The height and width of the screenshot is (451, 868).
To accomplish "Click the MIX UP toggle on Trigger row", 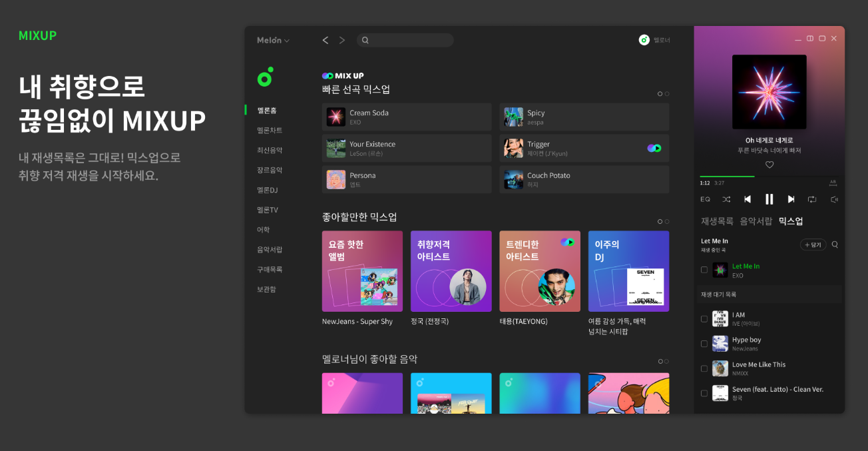I will coord(654,148).
